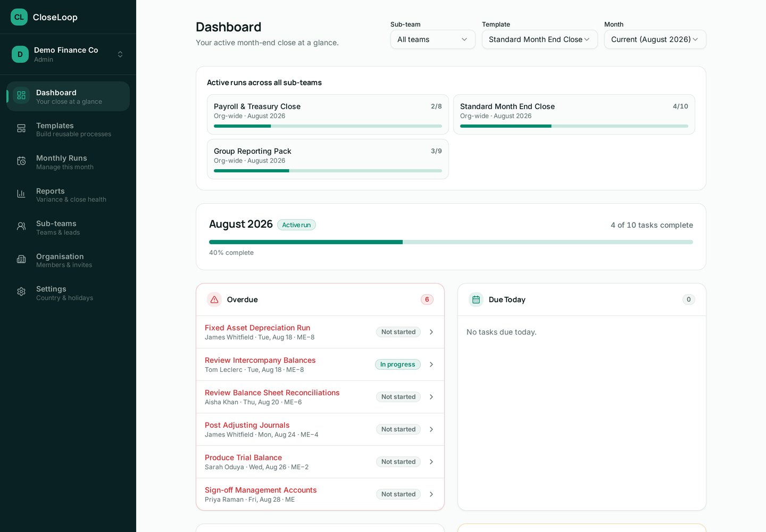Open the organisation switcher chevrons

(120, 54)
